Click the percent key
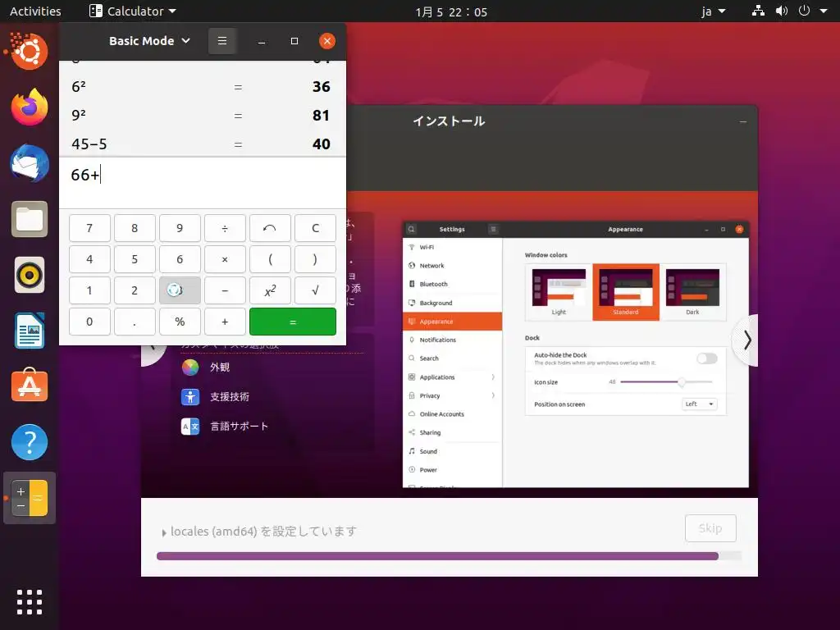 click(180, 322)
